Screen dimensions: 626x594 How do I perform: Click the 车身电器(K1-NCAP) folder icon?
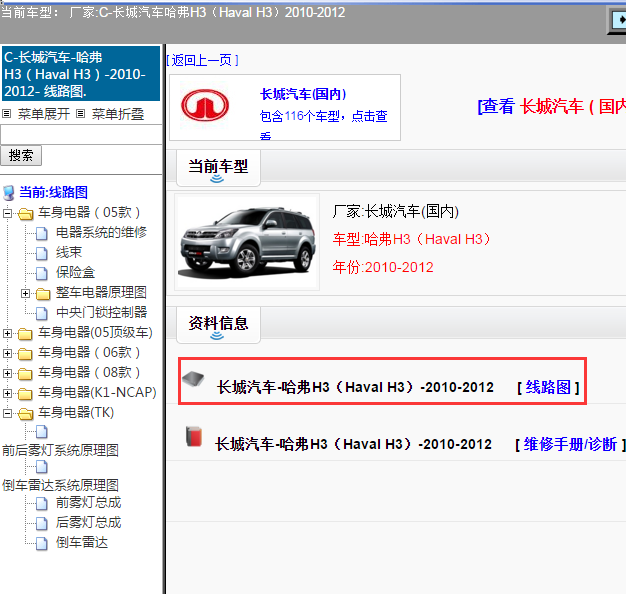coord(25,394)
